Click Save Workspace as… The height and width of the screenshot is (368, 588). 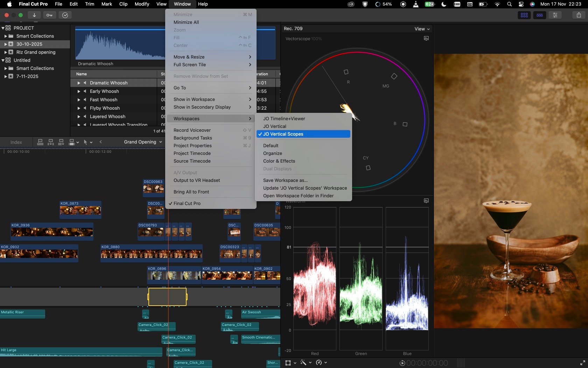[x=303, y=180]
